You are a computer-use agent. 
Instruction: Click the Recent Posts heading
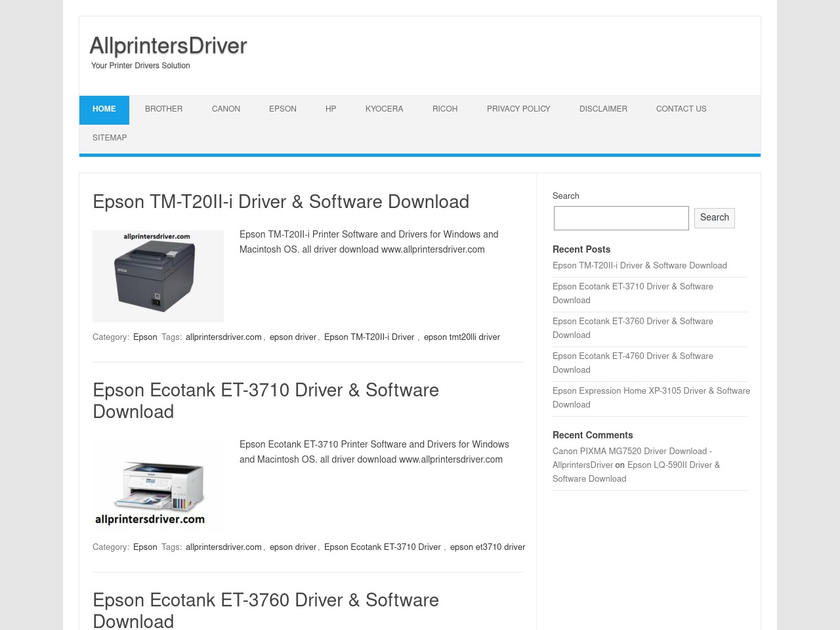[x=581, y=250]
